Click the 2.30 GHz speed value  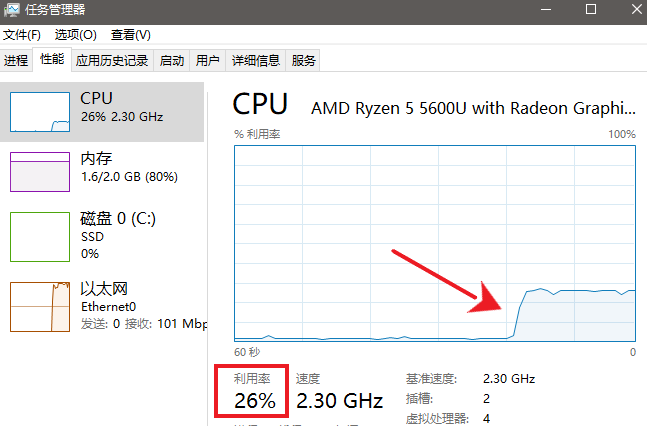coord(340,401)
